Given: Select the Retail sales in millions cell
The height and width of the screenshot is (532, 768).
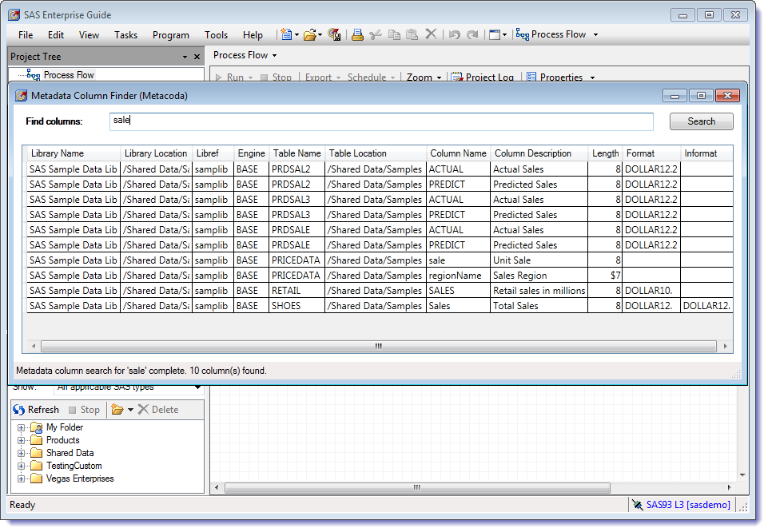Looking at the screenshot, I should 539,291.
